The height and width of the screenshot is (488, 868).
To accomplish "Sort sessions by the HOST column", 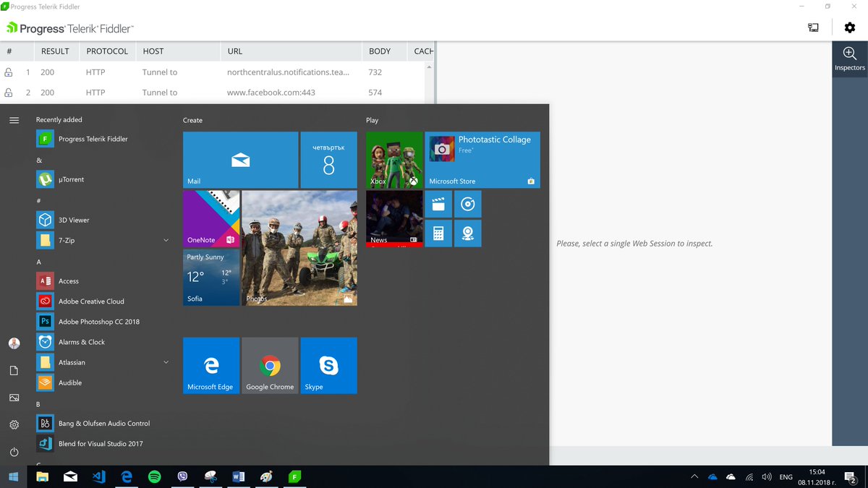I will (178, 51).
